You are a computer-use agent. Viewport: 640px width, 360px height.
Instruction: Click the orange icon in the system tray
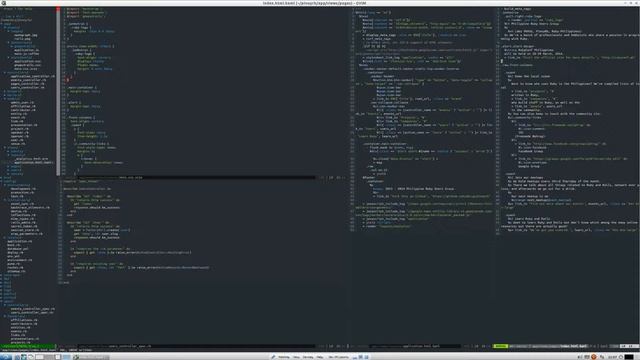point(594,357)
